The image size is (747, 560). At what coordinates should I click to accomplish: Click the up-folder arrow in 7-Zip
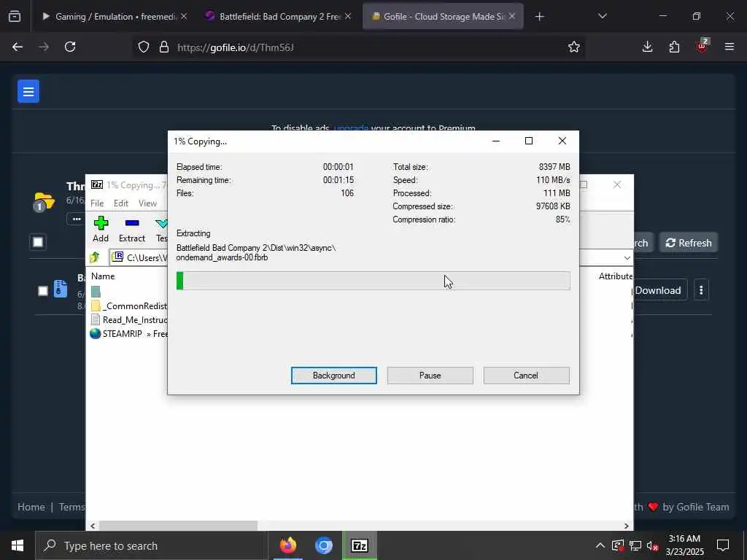(x=94, y=257)
